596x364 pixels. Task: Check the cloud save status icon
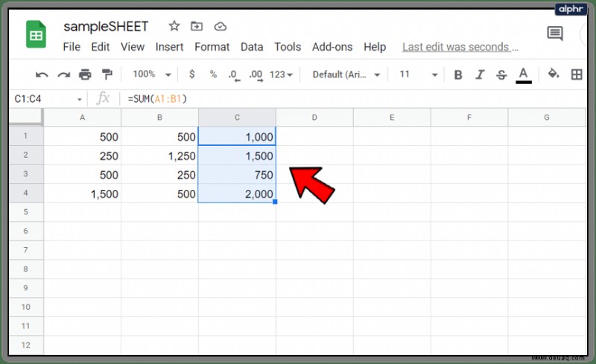point(221,27)
